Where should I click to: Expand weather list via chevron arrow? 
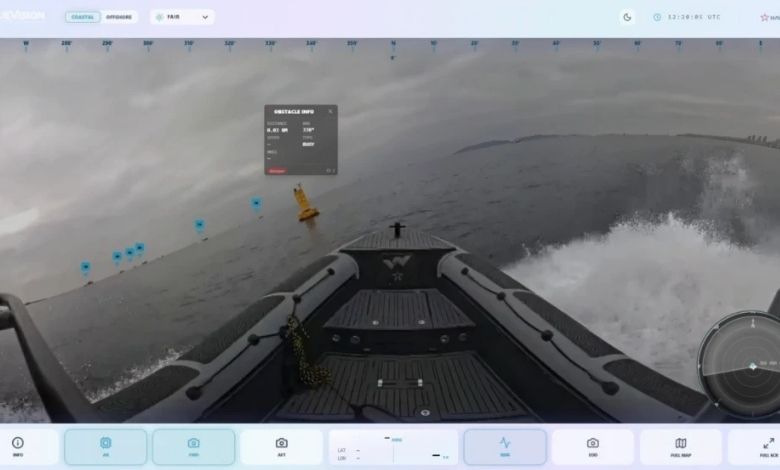[x=205, y=17]
